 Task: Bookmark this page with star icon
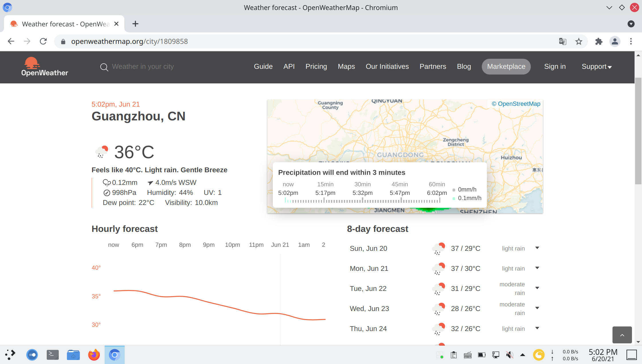click(x=579, y=42)
